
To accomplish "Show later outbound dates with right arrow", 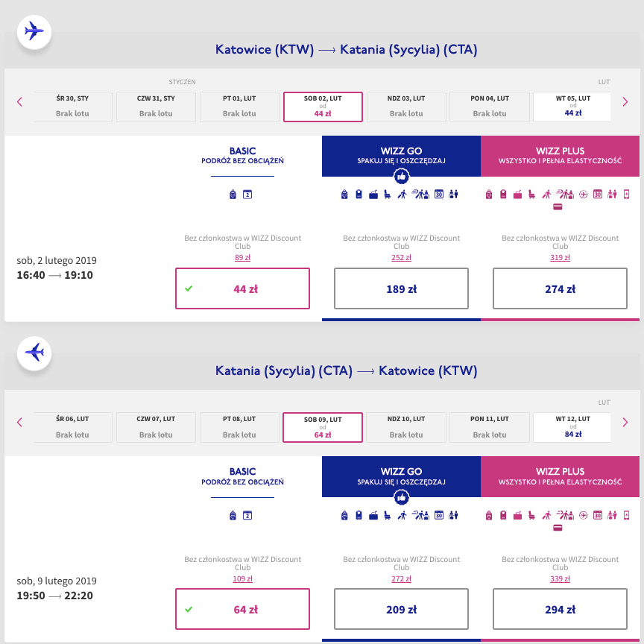I will [x=625, y=102].
